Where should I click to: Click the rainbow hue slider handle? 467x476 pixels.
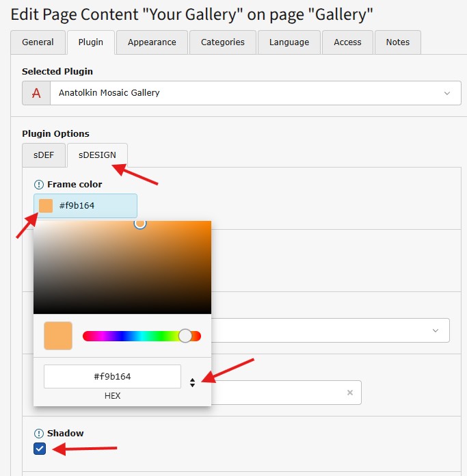[185, 336]
